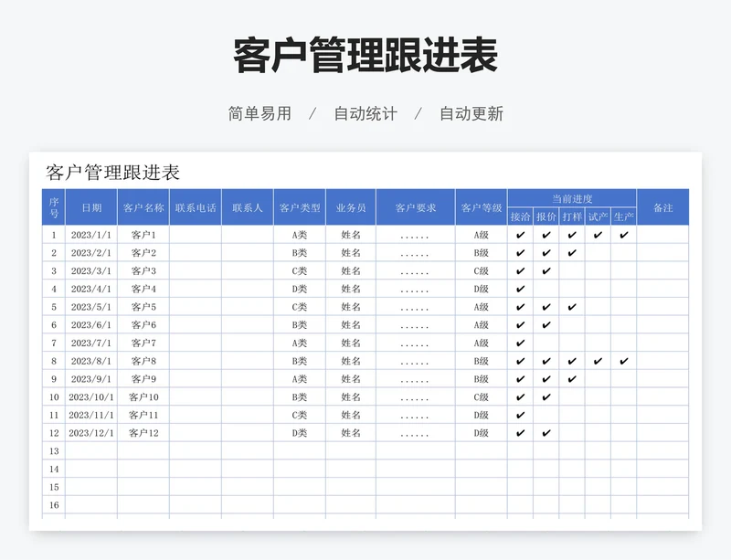
Task: Select the 客户类型 column header
Action: coord(300,207)
